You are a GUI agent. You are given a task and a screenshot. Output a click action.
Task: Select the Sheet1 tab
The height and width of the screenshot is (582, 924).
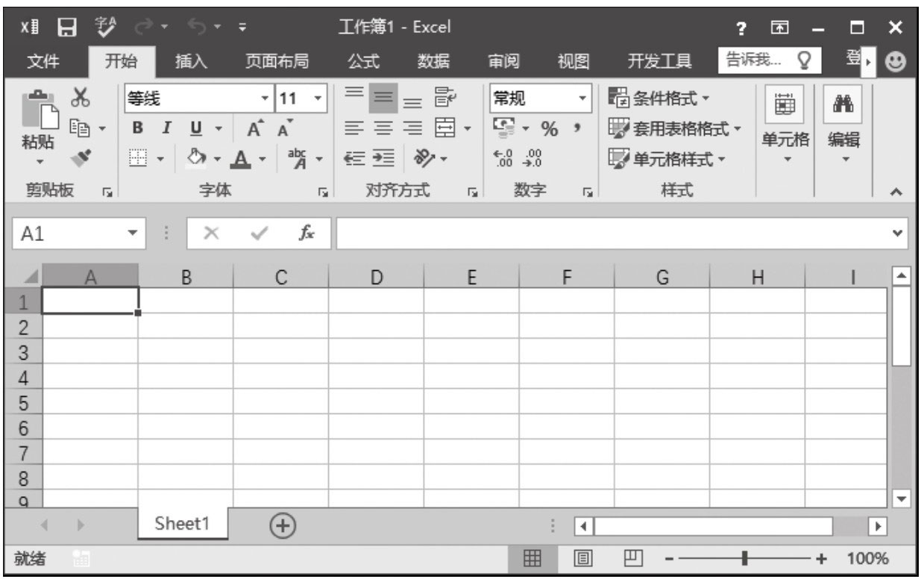coord(182,524)
